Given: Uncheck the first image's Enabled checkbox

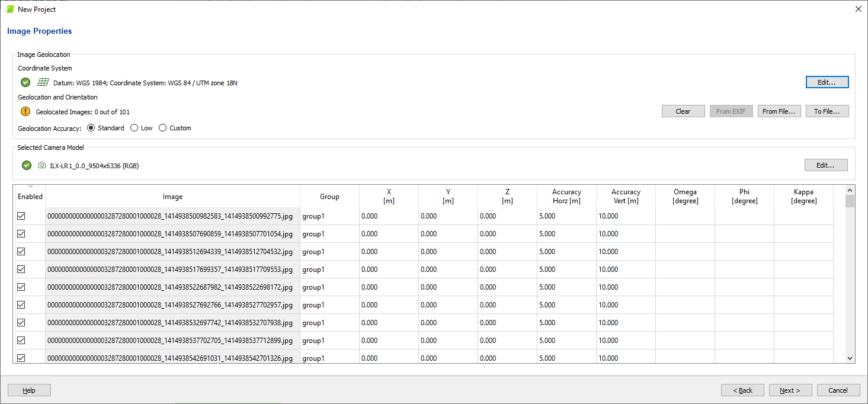Looking at the screenshot, I should [x=21, y=216].
